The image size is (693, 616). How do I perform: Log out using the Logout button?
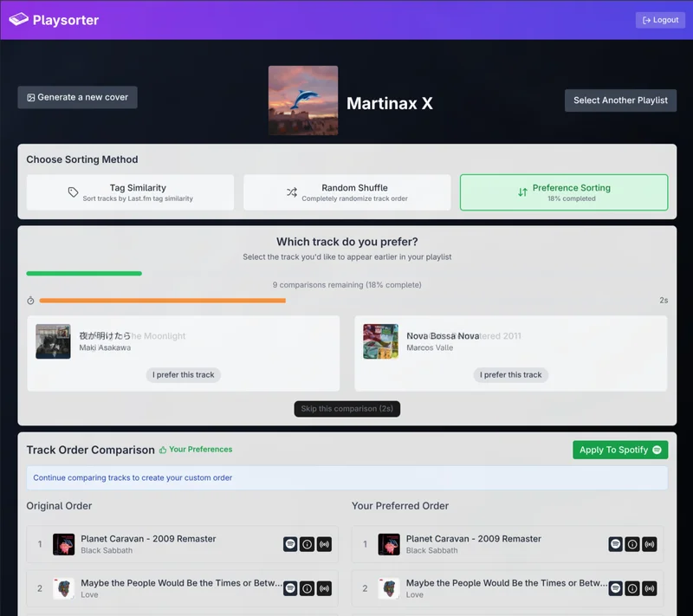coord(660,20)
